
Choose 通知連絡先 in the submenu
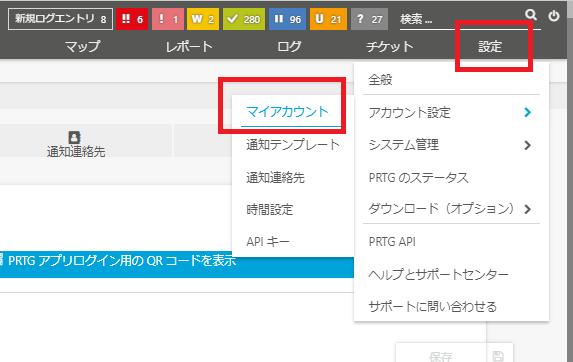click(x=276, y=178)
